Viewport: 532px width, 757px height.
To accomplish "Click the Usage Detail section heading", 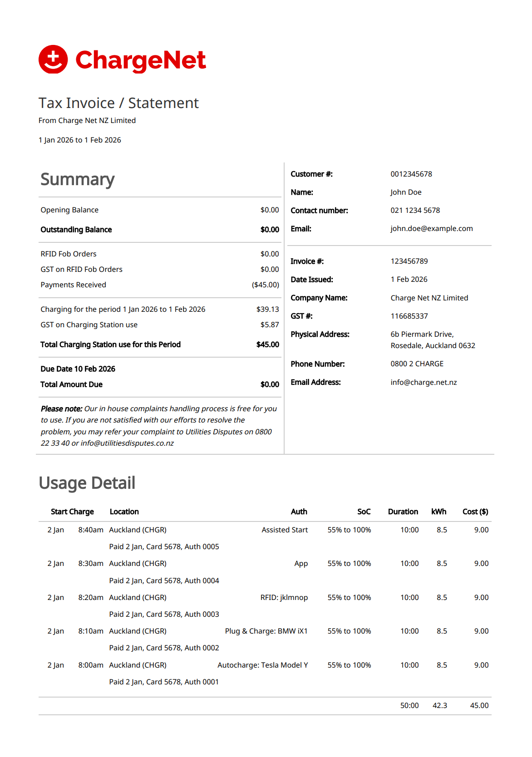I will [87, 483].
